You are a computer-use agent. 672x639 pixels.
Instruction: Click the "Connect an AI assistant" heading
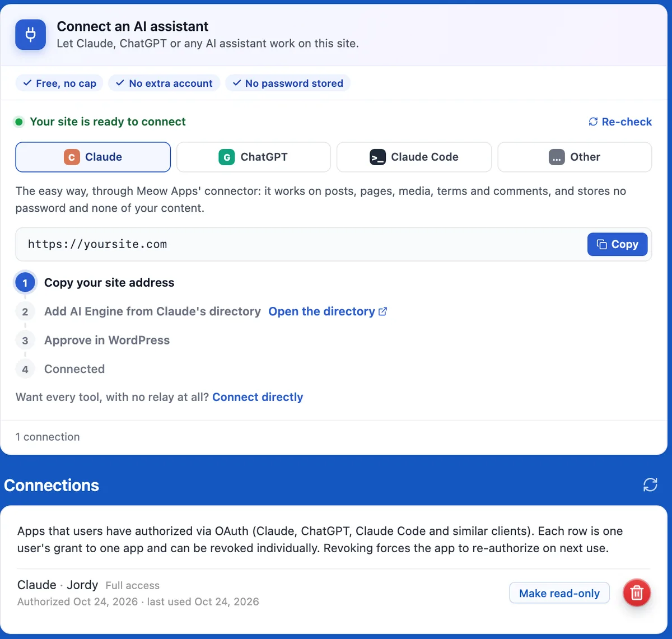pyautogui.click(x=133, y=26)
